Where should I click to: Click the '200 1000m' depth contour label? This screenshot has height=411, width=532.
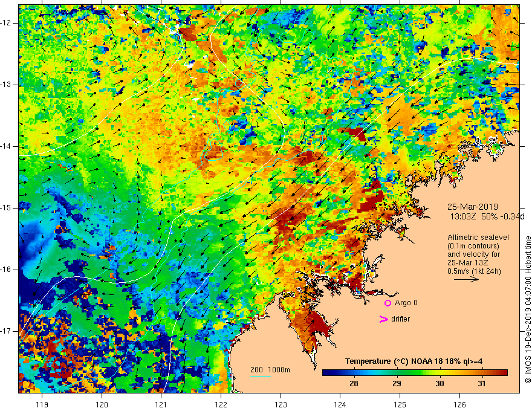(270, 370)
